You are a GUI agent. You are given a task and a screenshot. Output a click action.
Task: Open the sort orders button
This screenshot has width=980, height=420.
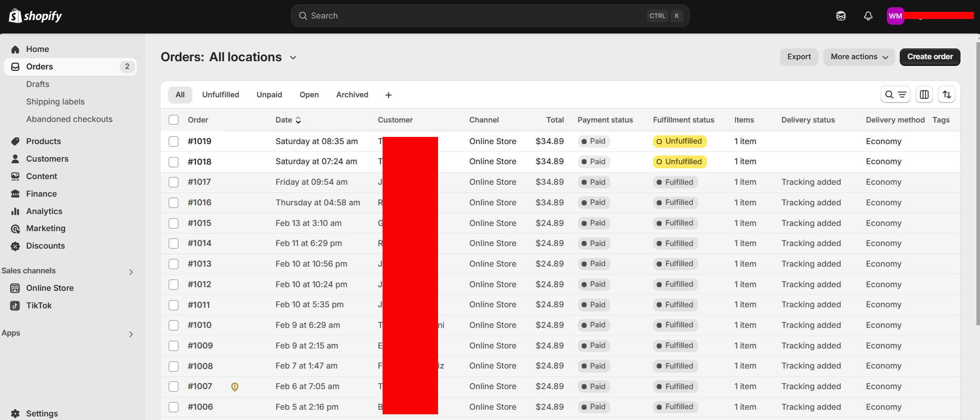coord(947,95)
